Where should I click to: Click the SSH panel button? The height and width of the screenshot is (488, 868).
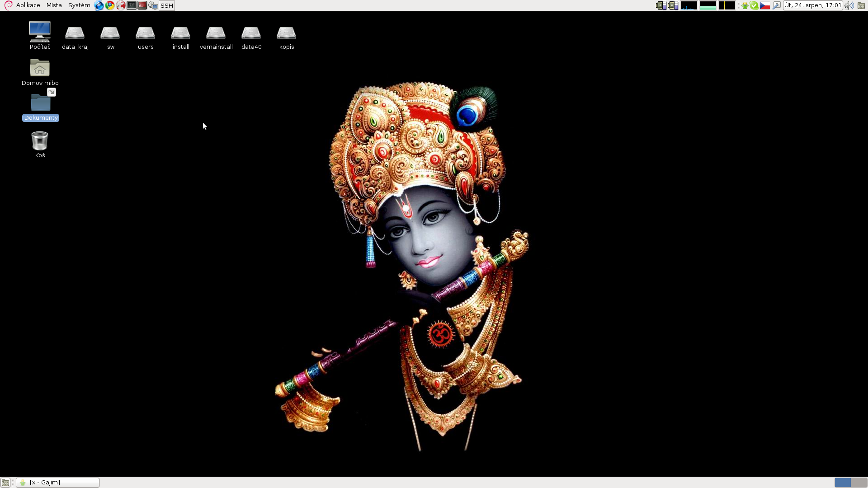point(167,5)
